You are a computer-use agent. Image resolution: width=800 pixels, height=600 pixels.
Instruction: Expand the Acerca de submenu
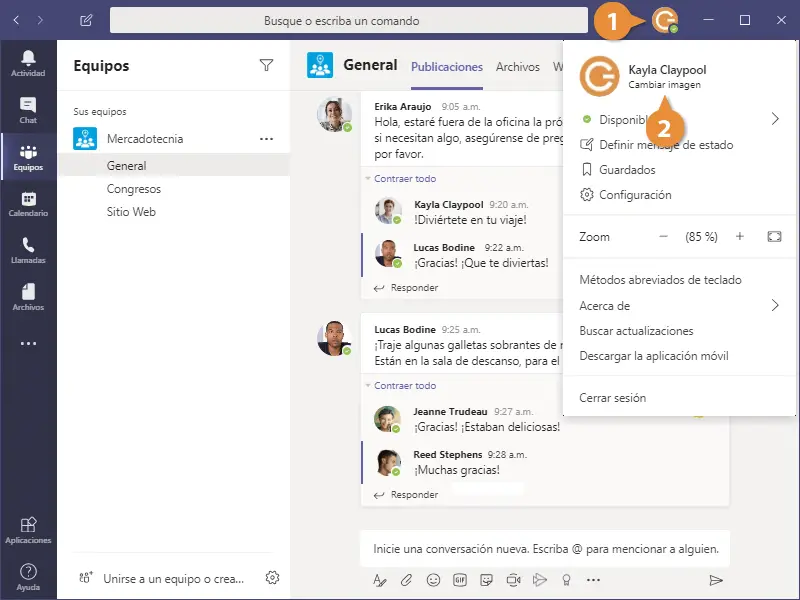click(775, 306)
